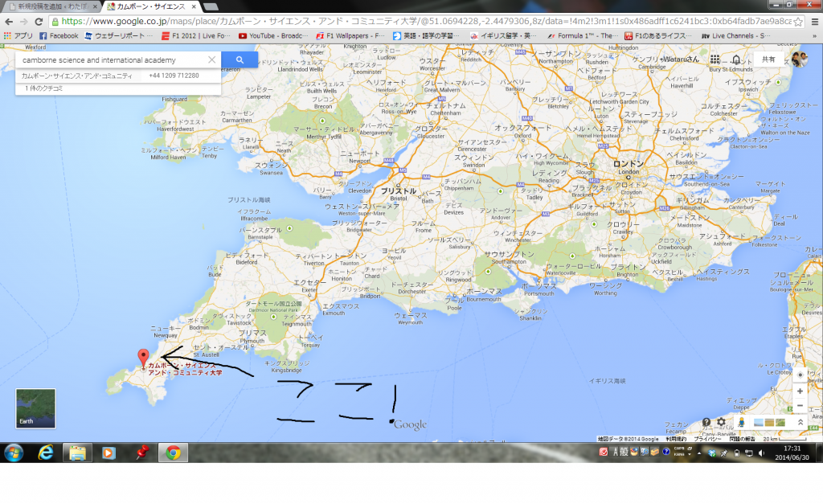Click the blue search magnifier button

coord(239,59)
